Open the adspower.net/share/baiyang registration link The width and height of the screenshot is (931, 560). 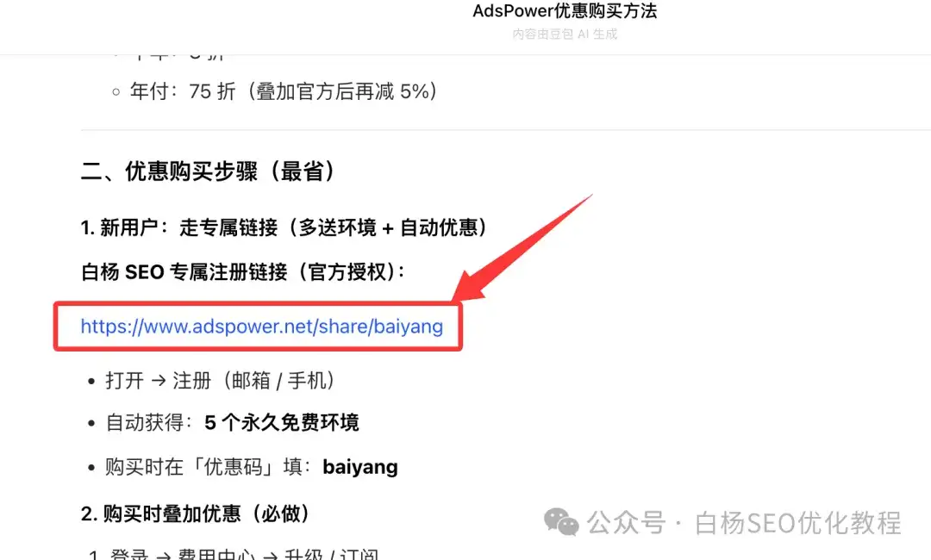[261, 327]
